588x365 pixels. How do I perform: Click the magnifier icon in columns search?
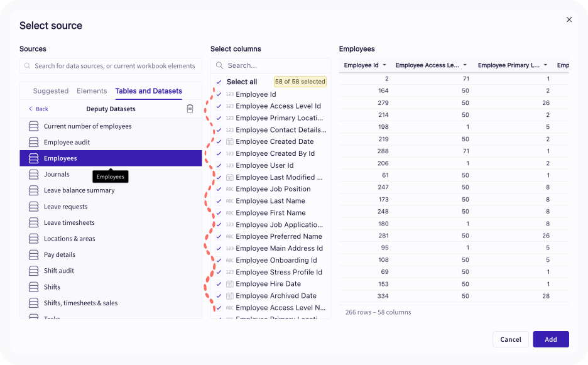tap(220, 65)
